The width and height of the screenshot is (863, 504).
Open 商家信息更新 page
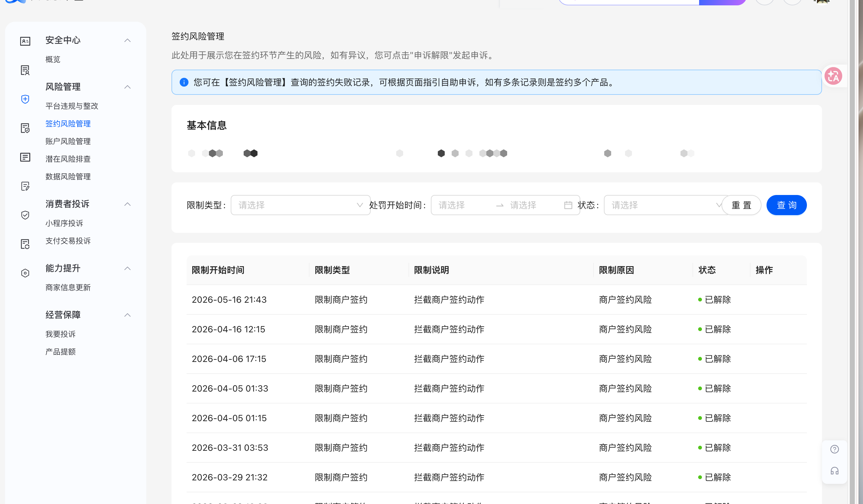(x=68, y=287)
